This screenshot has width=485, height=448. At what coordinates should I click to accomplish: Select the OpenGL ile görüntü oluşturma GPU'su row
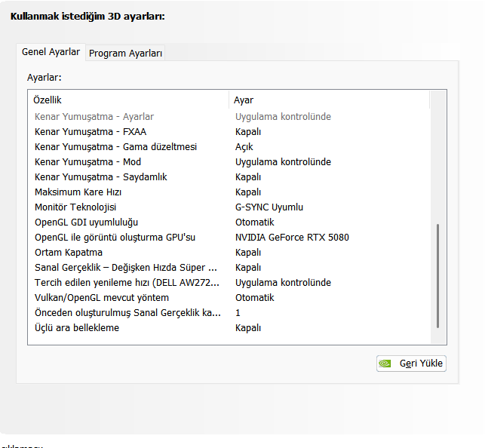pyautogui.click(x=115, y=237)
